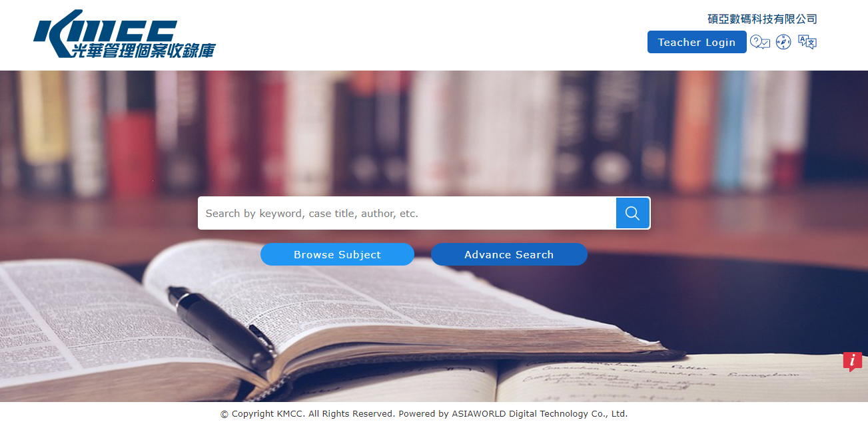Click the Copyright KMCC footer notice
The image size is (868, 422).
tap(306, 413)
